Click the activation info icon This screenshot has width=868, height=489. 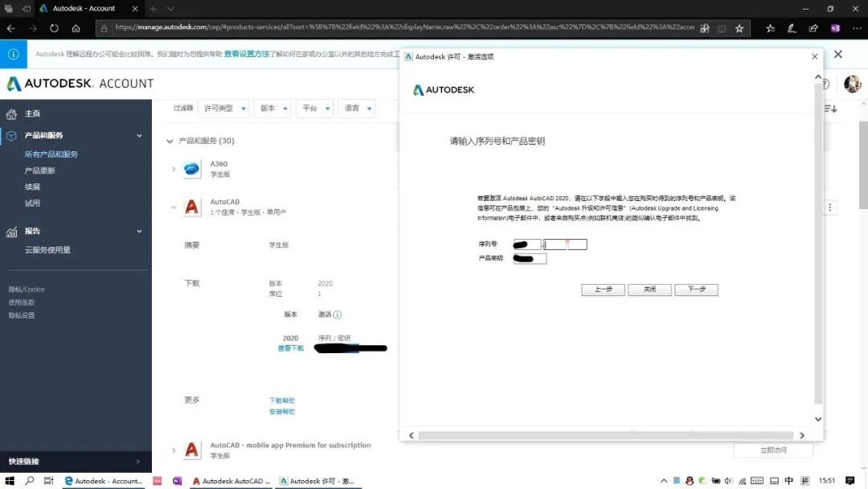[337, 314]
